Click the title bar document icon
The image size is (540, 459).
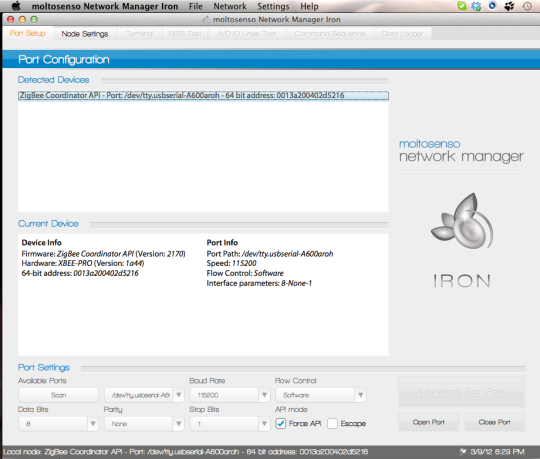pos(206,20)
